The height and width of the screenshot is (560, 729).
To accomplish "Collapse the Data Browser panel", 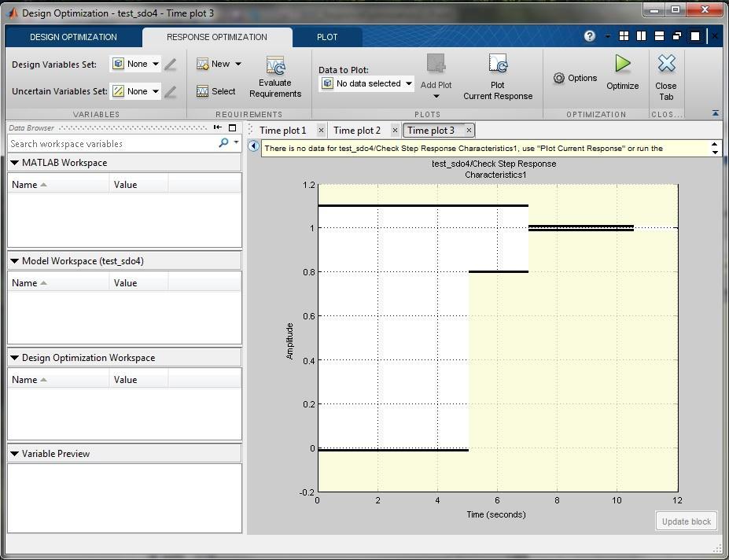I will coord(218,127).
